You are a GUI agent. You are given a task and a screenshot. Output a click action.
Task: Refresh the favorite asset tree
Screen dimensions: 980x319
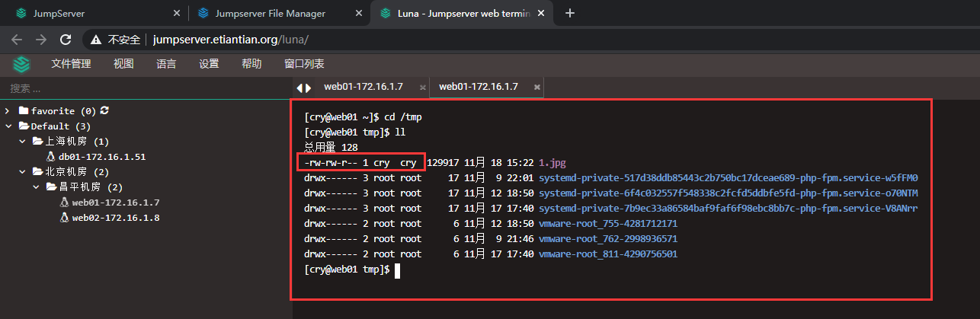click(104, 110)
